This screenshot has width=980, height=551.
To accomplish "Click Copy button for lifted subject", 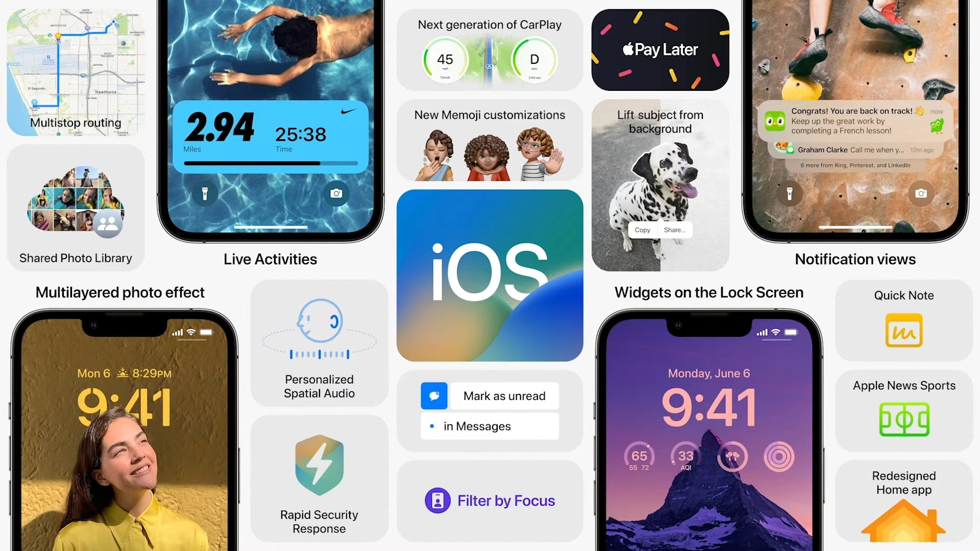I will [642, 230].
